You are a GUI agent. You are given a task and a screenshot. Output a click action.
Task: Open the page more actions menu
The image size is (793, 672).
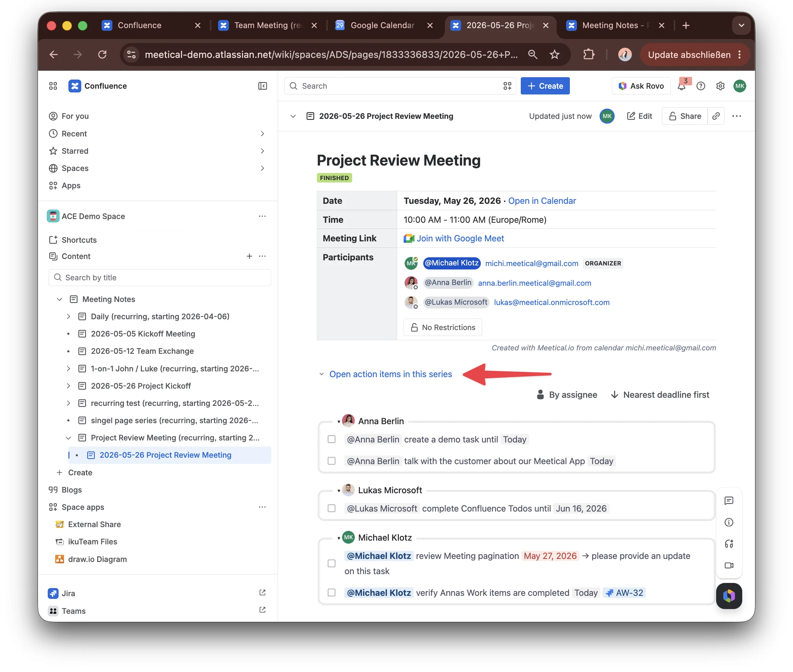pyautogui.click(x=736, y=116)
